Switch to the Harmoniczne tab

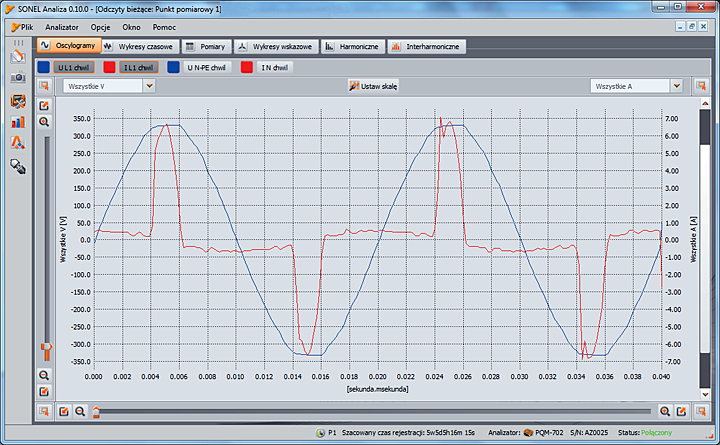click(352, 46)
